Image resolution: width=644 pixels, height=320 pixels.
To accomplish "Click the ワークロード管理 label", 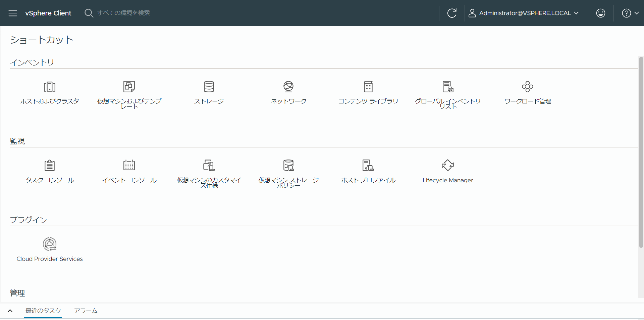I will tap(528, 101).
